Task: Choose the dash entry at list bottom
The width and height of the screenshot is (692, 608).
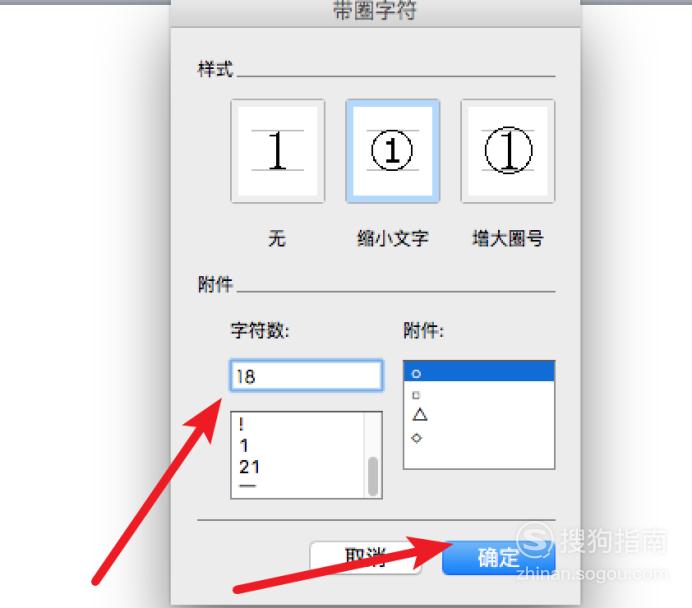Action: [298, 486]
